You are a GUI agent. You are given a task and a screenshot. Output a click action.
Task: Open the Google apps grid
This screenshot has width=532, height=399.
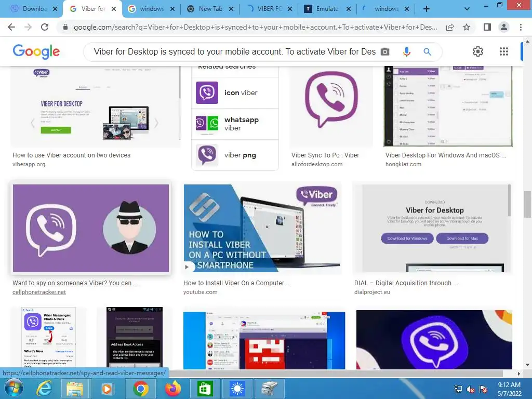[504, 51]
